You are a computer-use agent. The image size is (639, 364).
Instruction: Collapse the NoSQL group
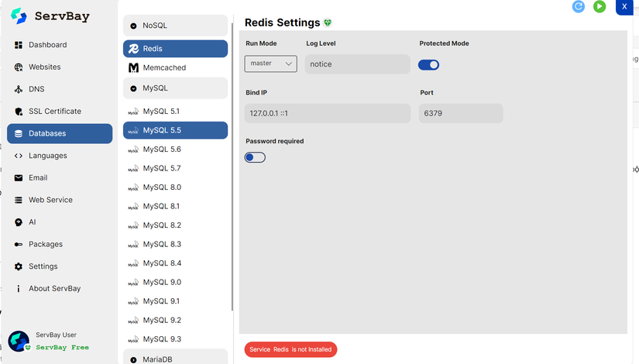(x=175, y=26)
